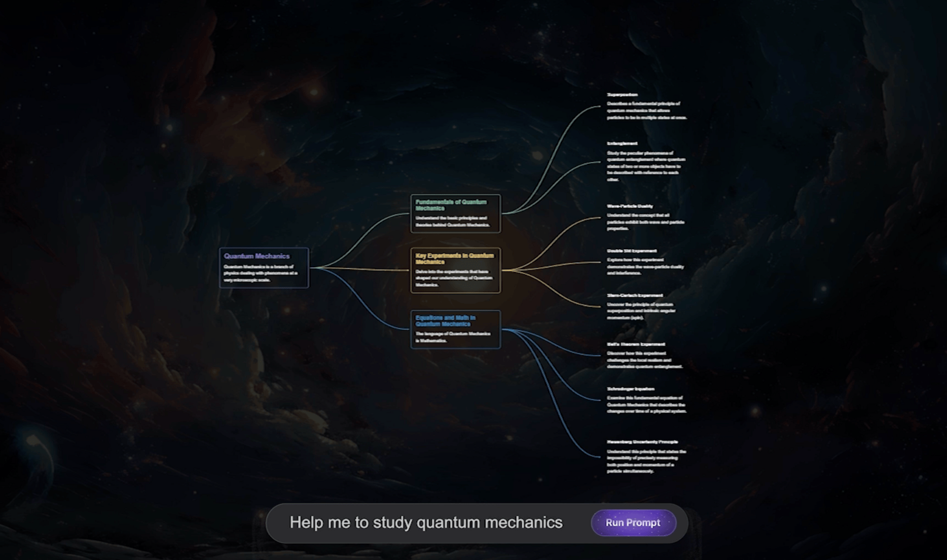Click the description inside the root node
Screen dimensions: 947x560
tap(259, 274)
